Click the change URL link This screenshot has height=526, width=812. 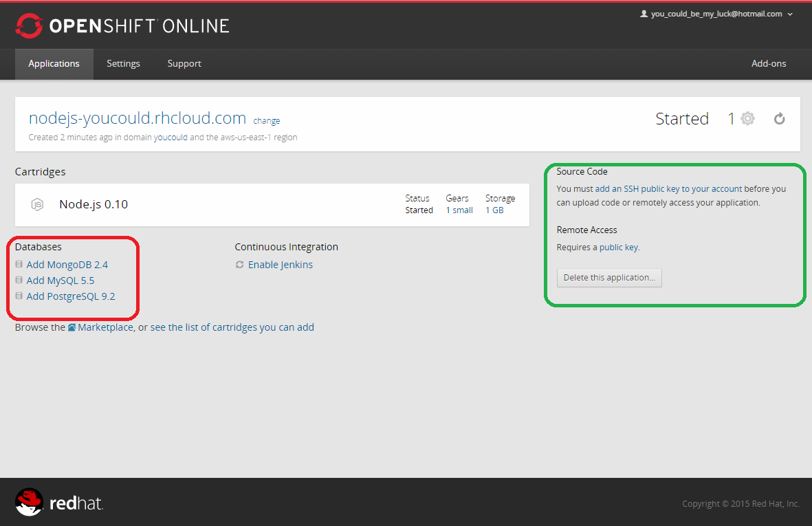[x=266, y=120]
